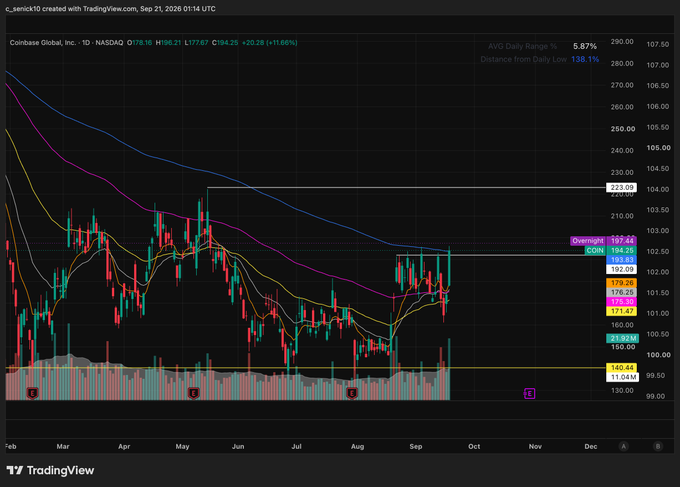Click the green COIN 194.25 price label
This screenshot has height=487, width=680.
pyautogui.click(x=611, y=250)
